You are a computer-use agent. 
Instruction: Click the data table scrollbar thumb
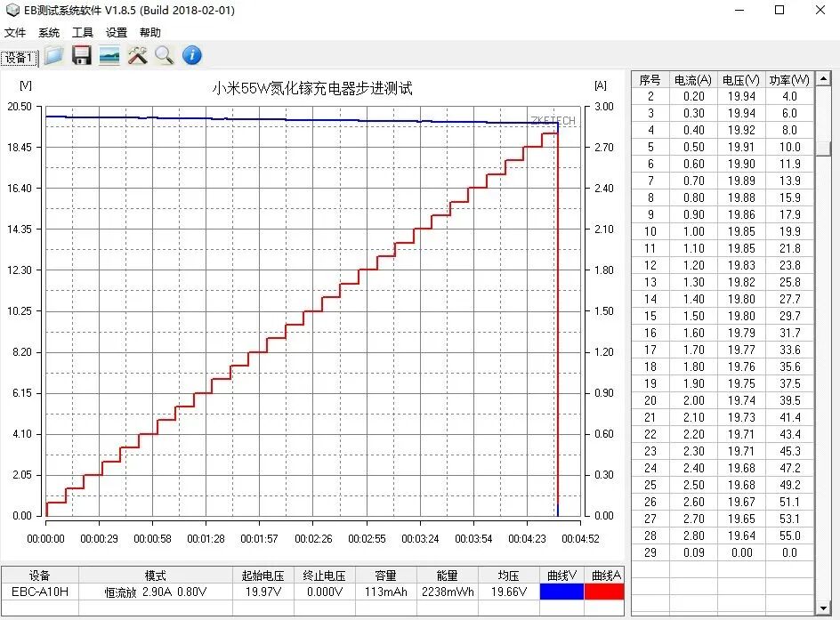823,148
